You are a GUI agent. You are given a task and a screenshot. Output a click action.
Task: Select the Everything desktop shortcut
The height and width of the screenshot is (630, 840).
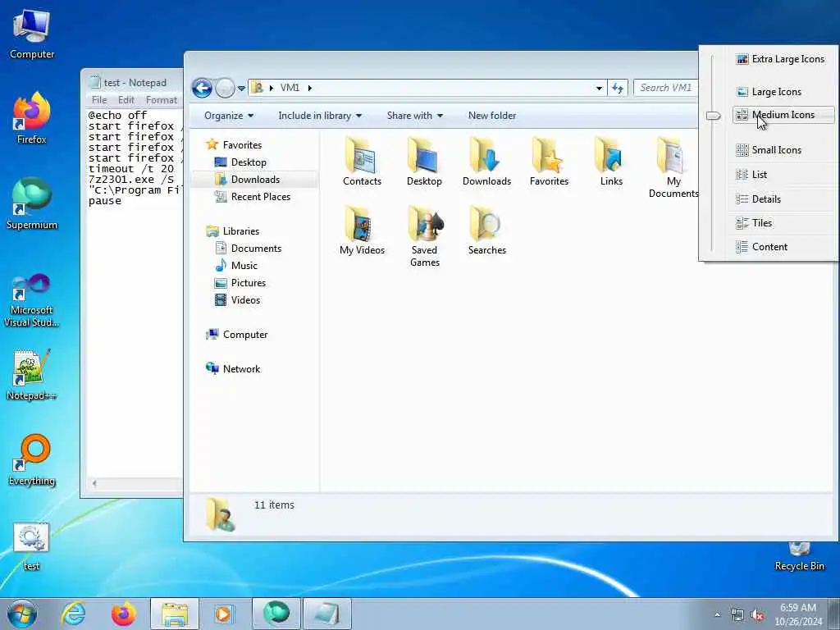tap(32, 460)
